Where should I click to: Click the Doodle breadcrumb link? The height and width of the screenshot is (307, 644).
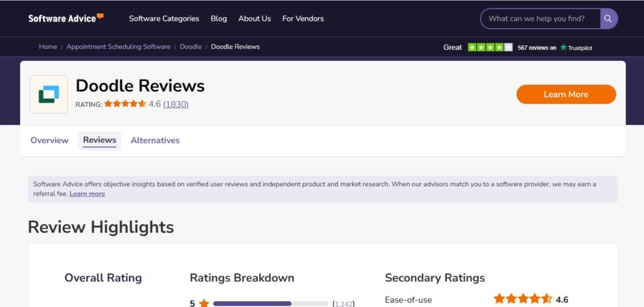click(191, 47)
